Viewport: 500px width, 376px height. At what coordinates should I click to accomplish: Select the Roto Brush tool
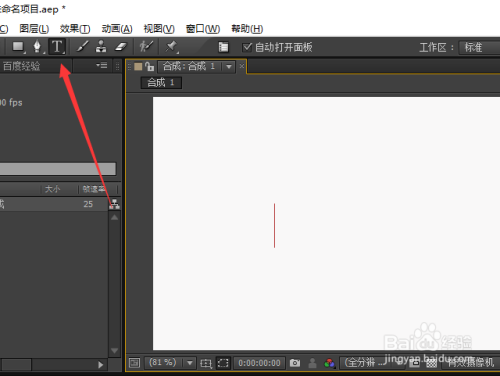(146, 47)
